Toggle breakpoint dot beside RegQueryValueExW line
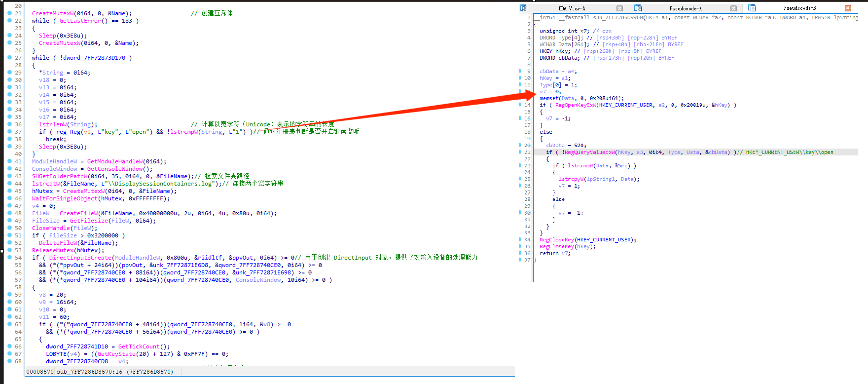Viewport: 868px width, 384px height. [520, 152]
